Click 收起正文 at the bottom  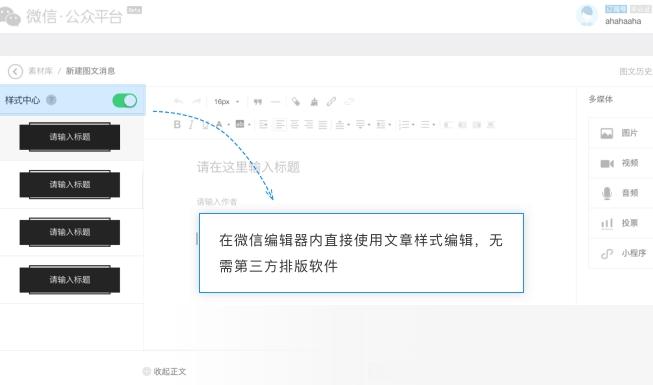point(169,371)
